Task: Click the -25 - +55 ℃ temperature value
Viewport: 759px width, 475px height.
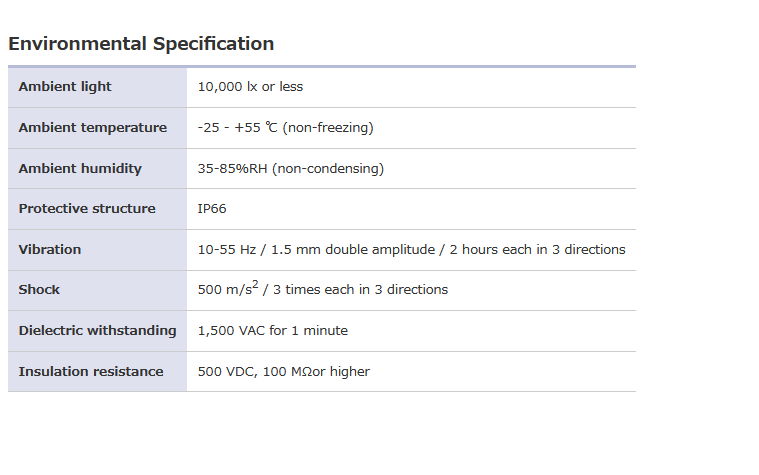Action: (237, 128)
